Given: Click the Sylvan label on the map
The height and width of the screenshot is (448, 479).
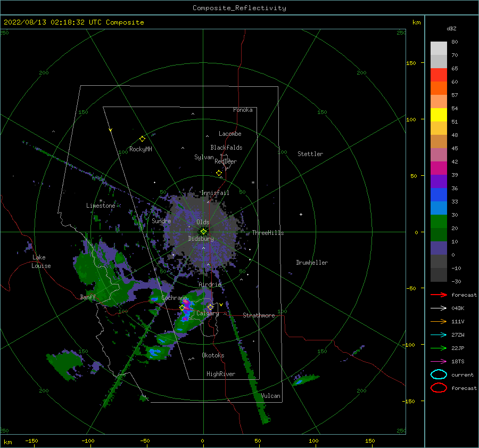Looking at the screenshot, I should 204,157.
